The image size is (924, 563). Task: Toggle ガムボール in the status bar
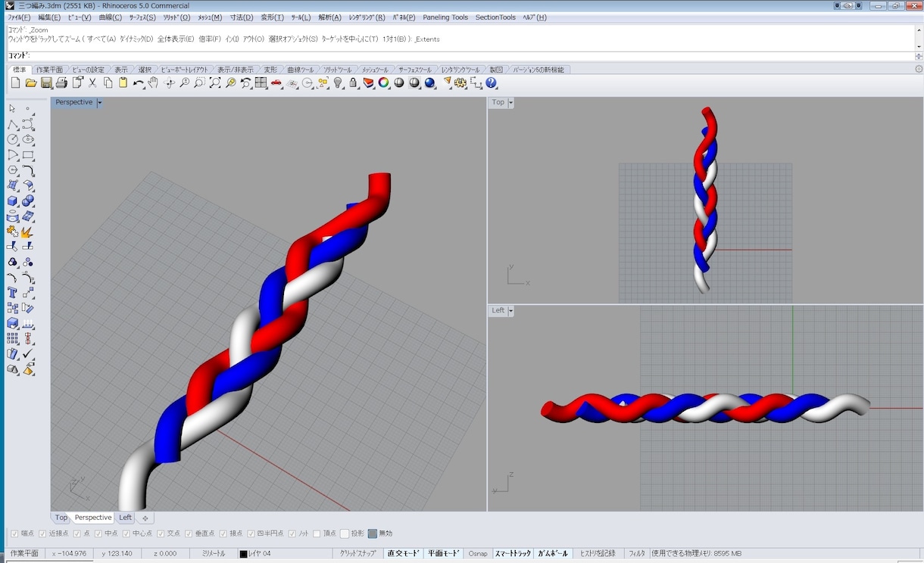click(x=552, y=554)
